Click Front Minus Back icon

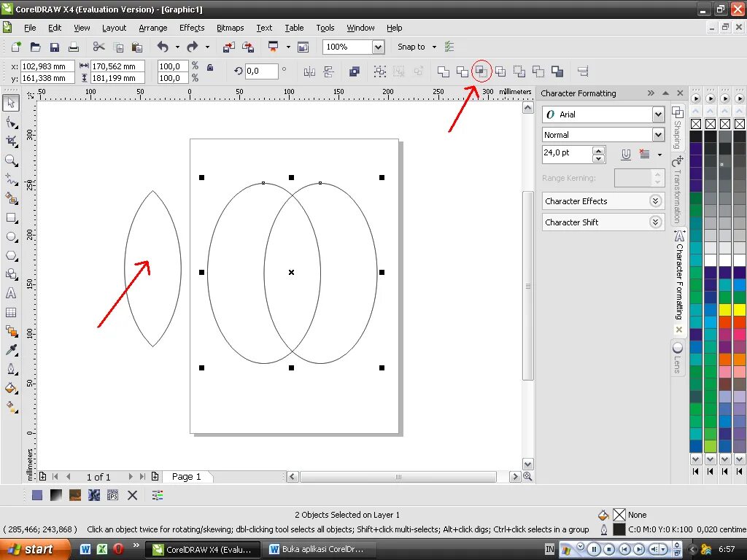(x=519, y=71)
